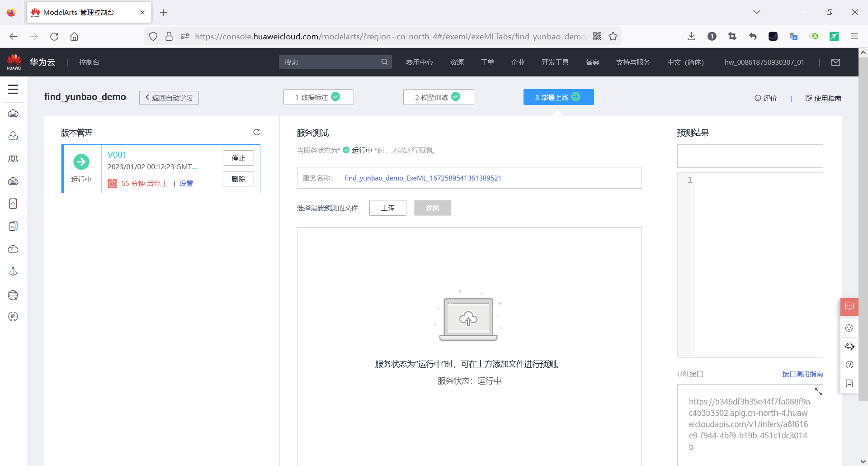The width and height of the screenshot is (868, 466).
Task: Open the browser tab list chevron
Action: (757, 12)
